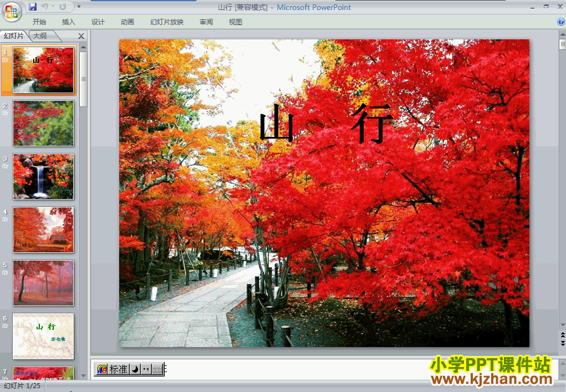Image resolution: width=566 pixels, height=392 pixels.
Task: Go to the next slide with double-down arrow
Action: coord(562,343)
